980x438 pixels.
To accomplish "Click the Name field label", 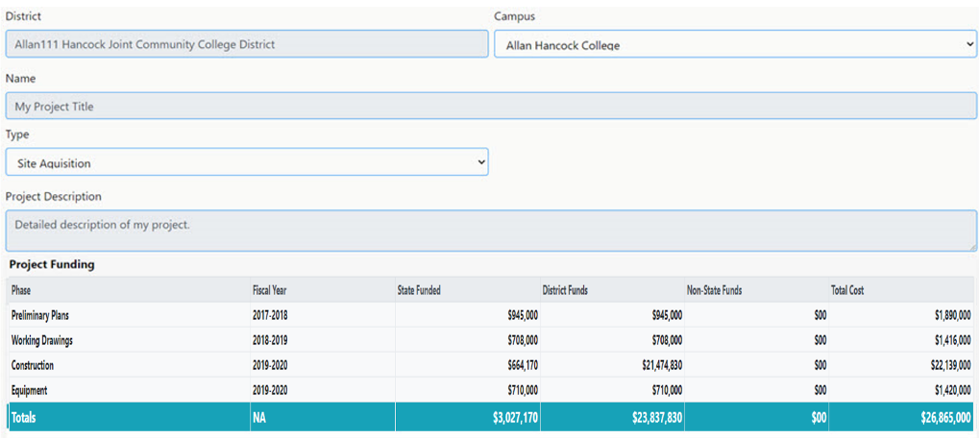I will pos(20,79).
